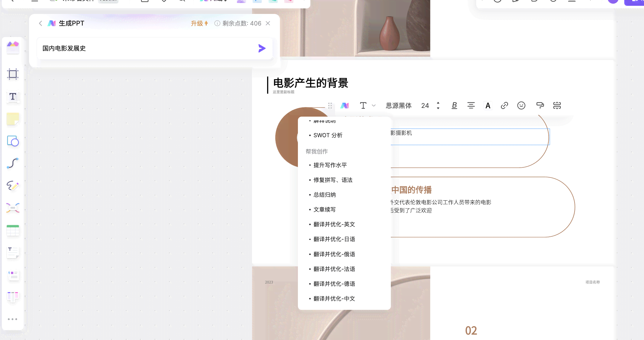Click the 提升写作水平 menu item
The height and width of the screenshot is (340, 644).
(x=330, y=165)
